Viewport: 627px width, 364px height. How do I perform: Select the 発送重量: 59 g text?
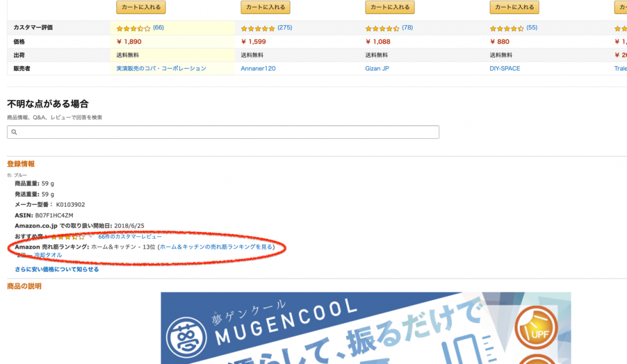tap(34, 194)
